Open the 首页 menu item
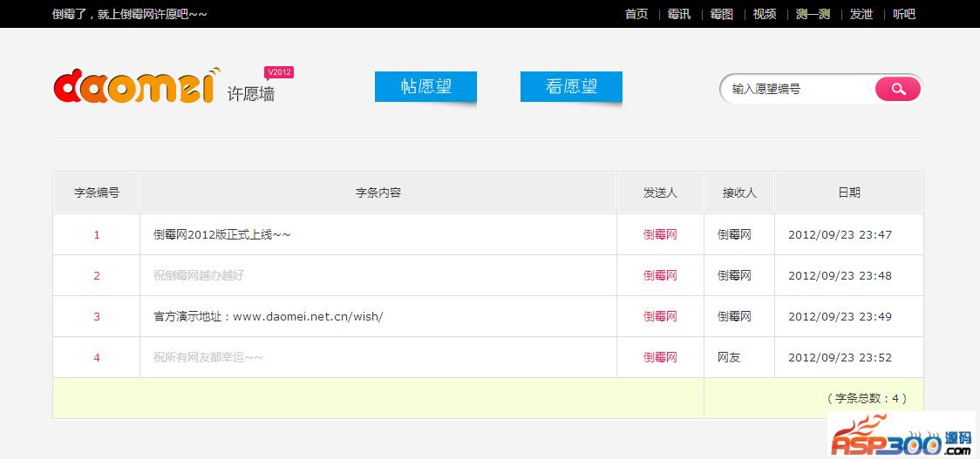 [636, 14]
